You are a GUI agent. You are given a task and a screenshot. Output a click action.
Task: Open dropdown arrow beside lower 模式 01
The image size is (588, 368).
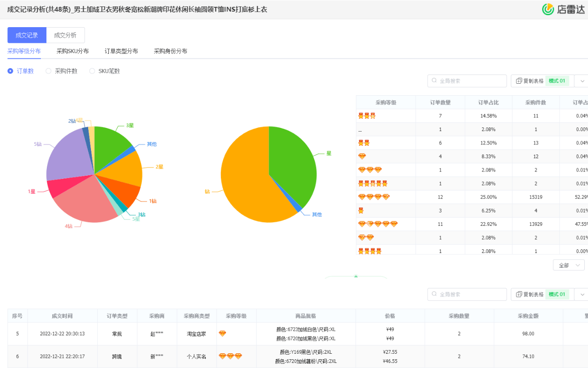(x=582, y=294)
